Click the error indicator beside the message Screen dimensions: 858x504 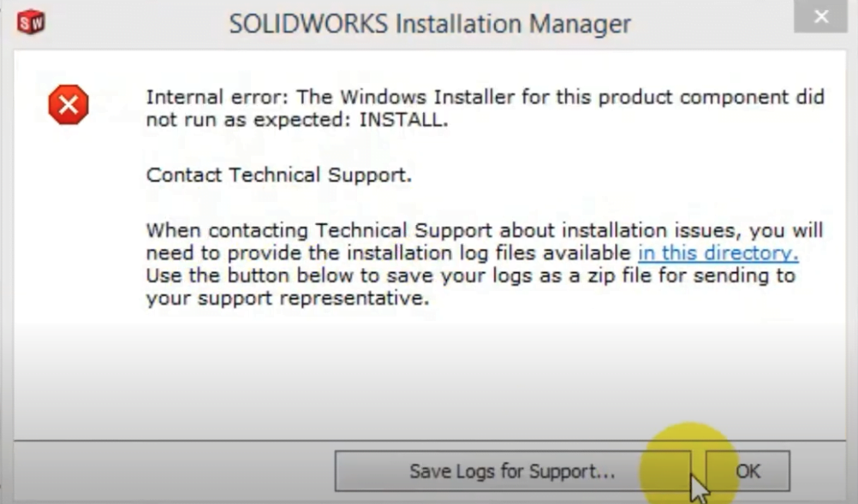point(69,104)
